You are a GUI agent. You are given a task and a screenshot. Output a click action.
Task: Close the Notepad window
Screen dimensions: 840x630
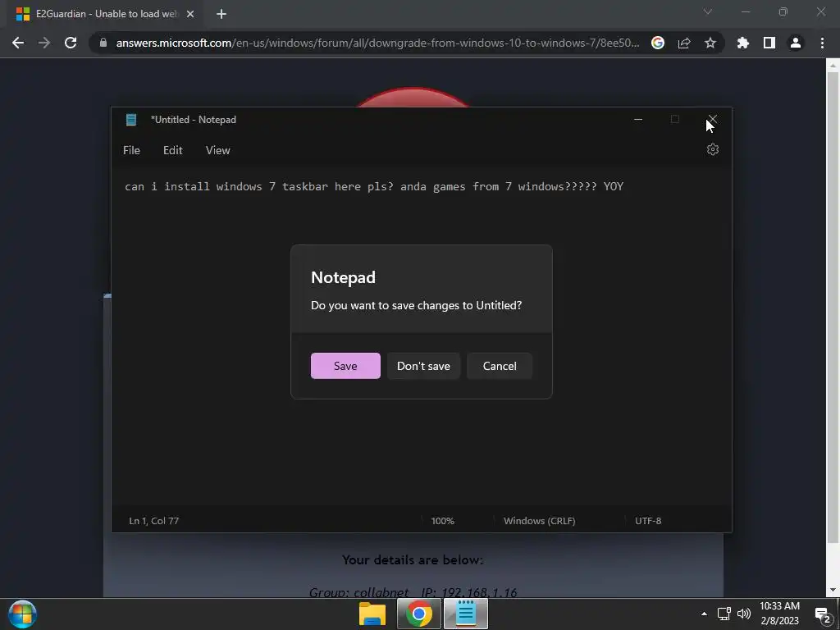713,120
